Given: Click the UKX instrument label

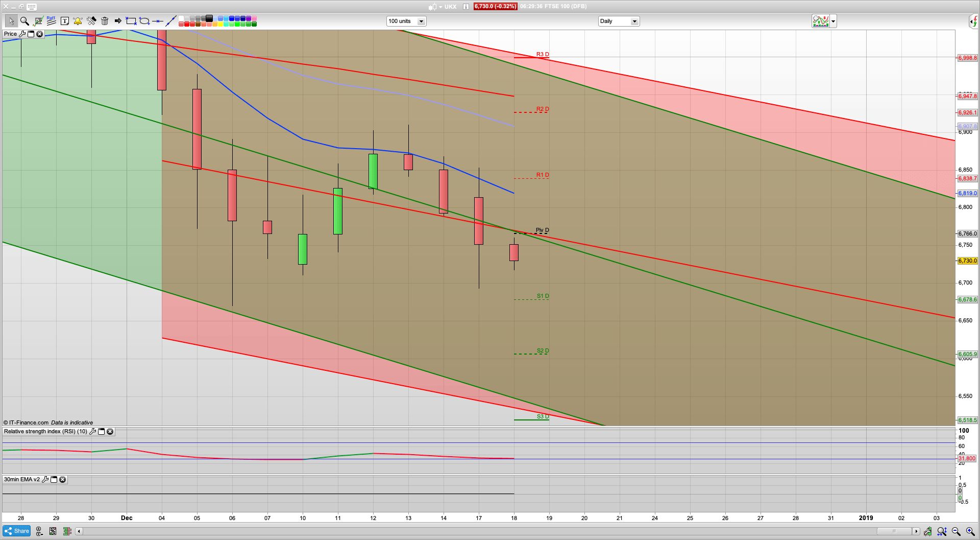Looking at the screenshot, I should click(x=450, y=7).
